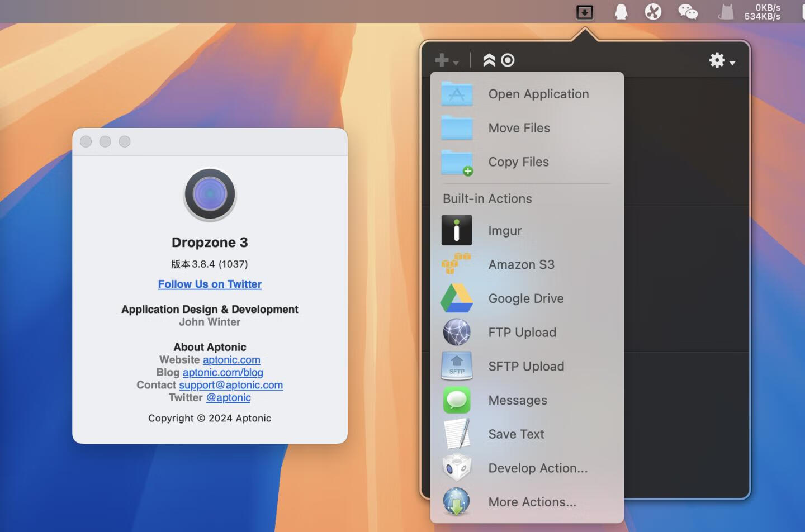Click the Imgur black i icon

click(457, 230)
